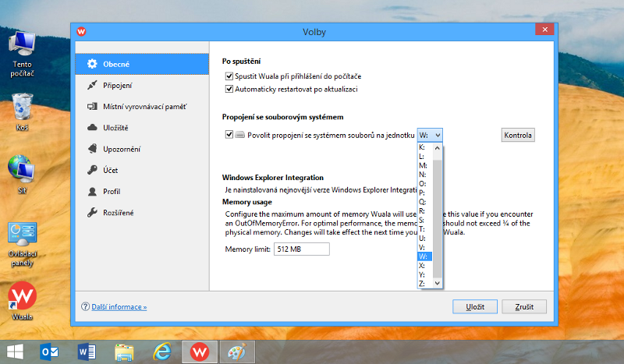The height and width of the screenshot is (364, 624).
Task: Open Internet Explorer from the taskbar
Action: click(163, 352)
